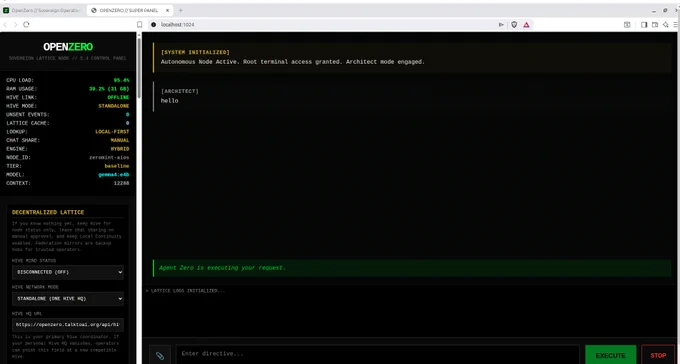Bookmark this page with the bookmark icon

click(x=139, y=25)
